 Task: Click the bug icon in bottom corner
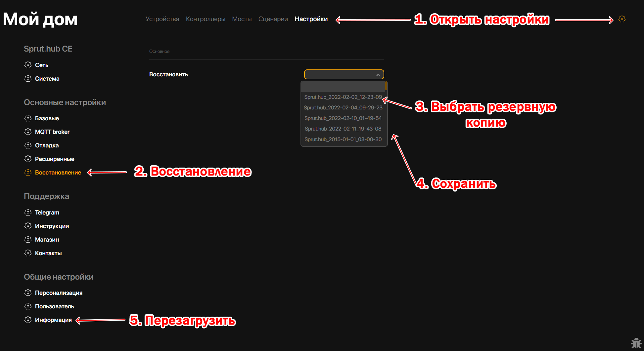pyautogui.click(x=636, y=343)
